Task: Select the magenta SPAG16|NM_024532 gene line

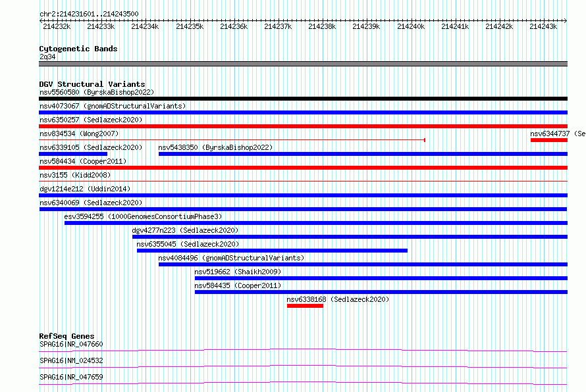Action: [303, 366]
